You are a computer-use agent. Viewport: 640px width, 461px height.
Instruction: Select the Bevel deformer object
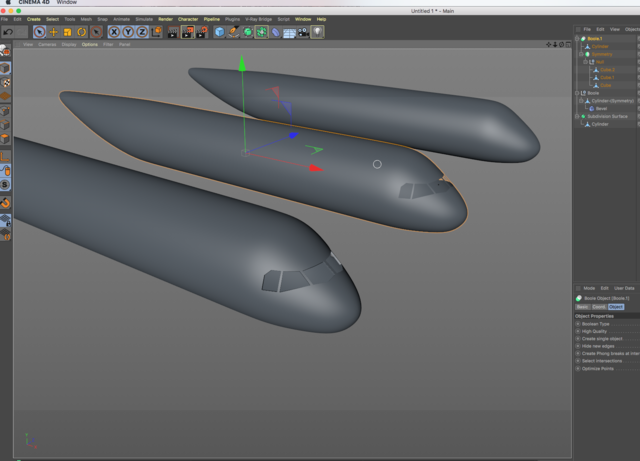coord(601,109)
